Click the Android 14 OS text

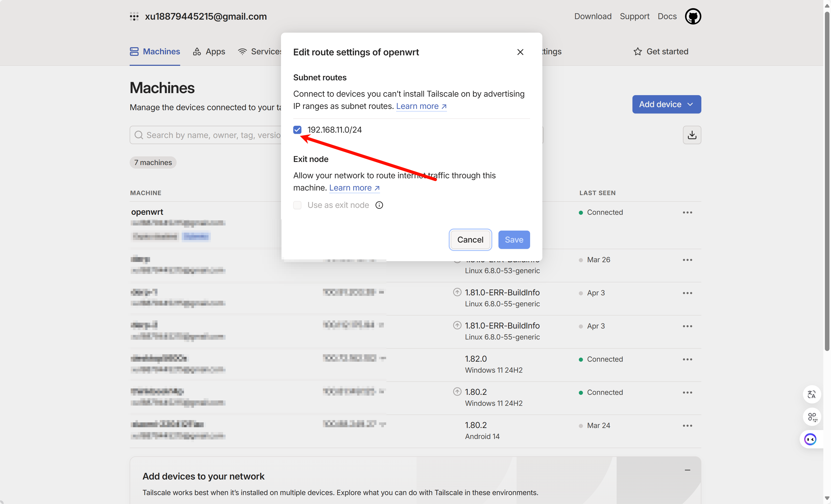pyautogui.click(x=482, y=436)
